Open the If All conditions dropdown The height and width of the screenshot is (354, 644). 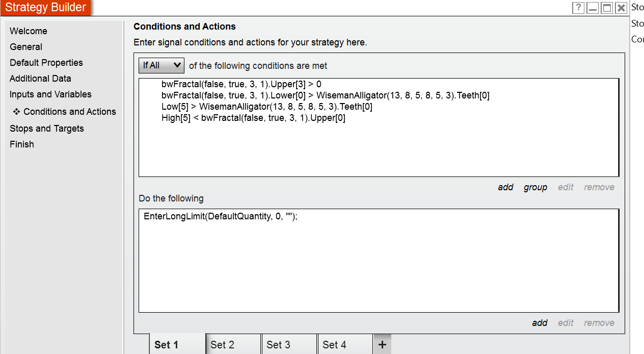(162, 65)
